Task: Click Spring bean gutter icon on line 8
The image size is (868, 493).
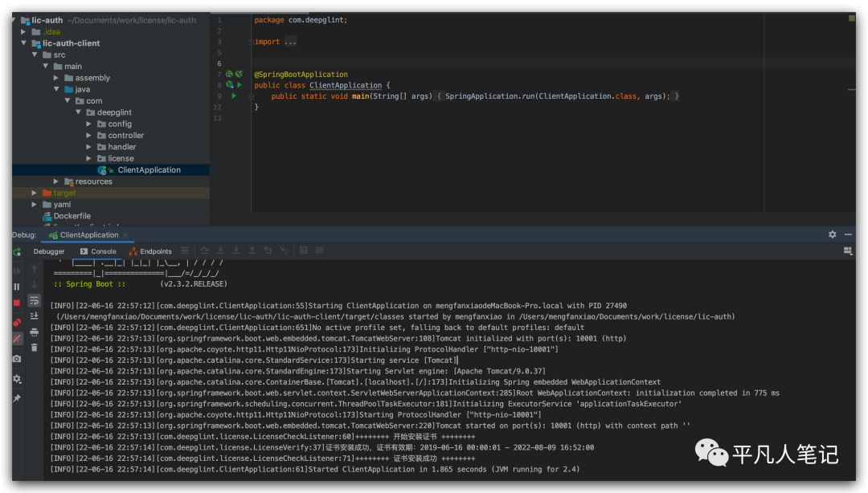Action: click(229, 84)
